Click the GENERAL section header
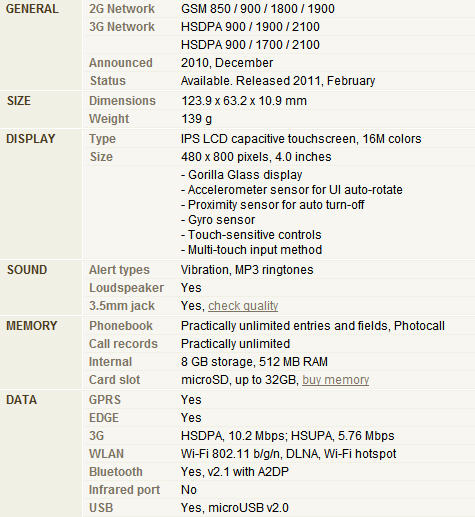The width and height of the screenshot is (475, 517). click(x=32, y=9)
